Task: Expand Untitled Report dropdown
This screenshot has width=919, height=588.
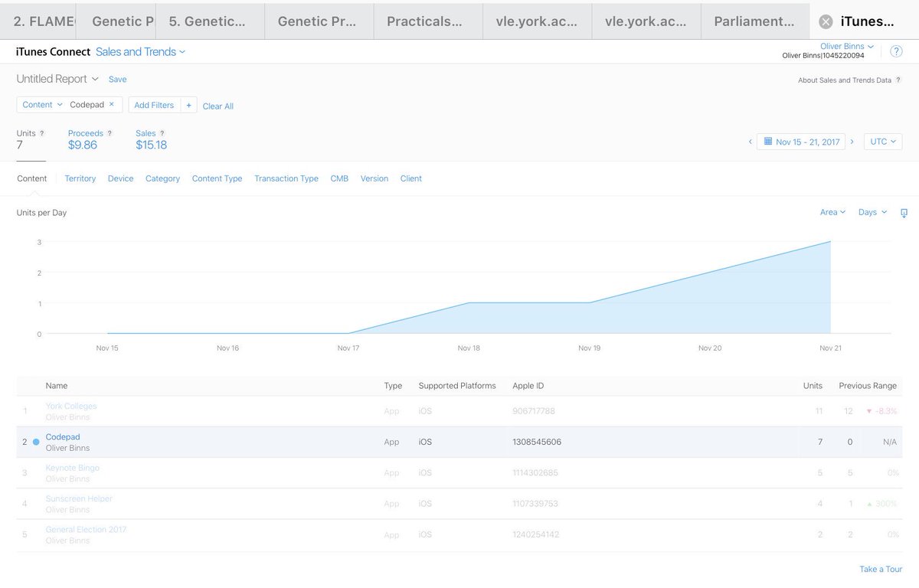Action: coord(57,79)
